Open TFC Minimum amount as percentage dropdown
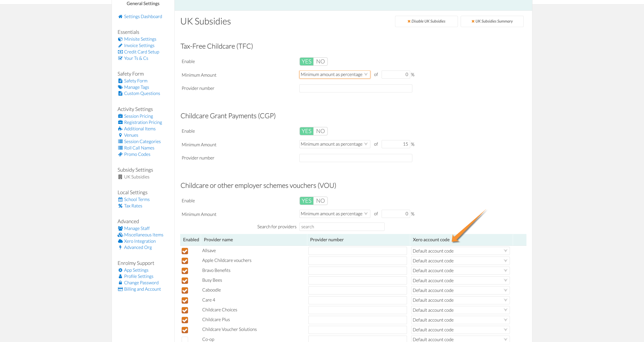Image resolution: width=644 pixels, height=342 pixels. [x=335, y=75]
